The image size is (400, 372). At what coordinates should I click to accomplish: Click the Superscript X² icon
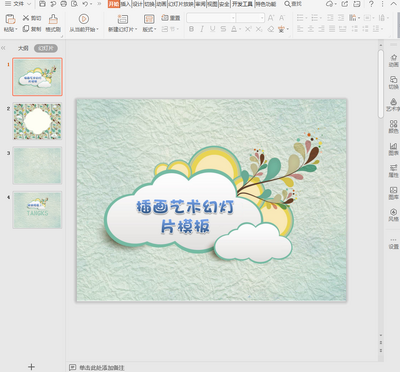click(248, 29)
